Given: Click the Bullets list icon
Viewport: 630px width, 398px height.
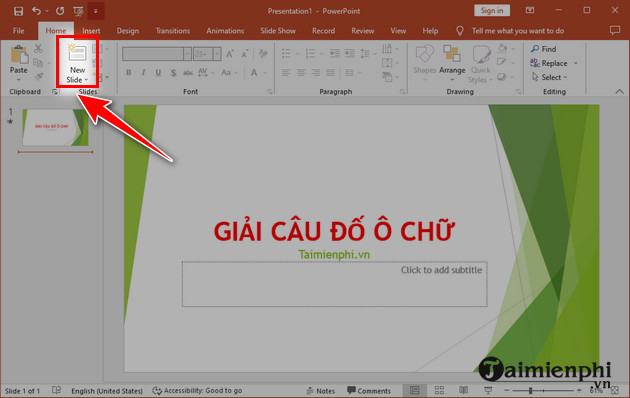Looking at the screenshot, I should click(286, 53).
